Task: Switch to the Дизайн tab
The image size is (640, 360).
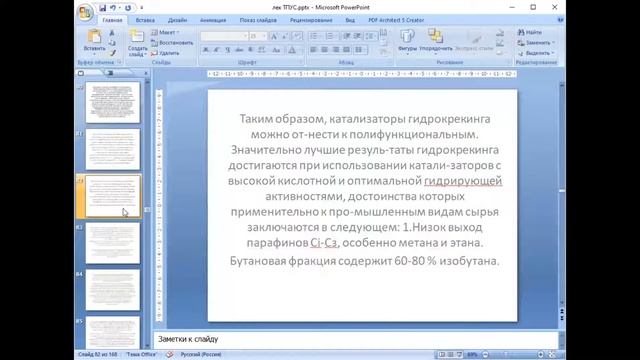Action: [177, 20]
